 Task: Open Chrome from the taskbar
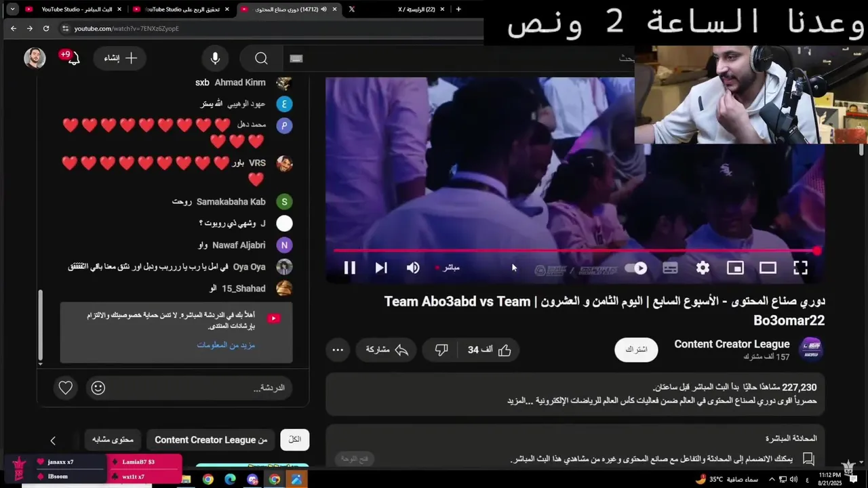tap(208, 479)
